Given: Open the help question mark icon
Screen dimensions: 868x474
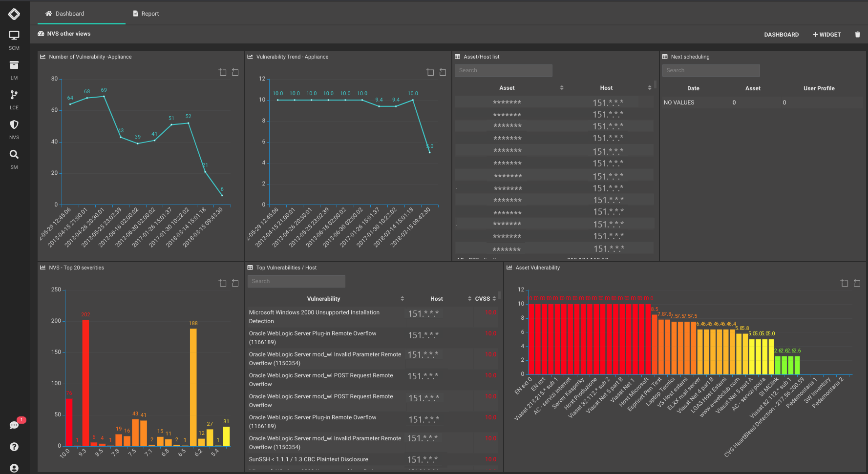Looking at the screenshot, I should click(14, 447).
